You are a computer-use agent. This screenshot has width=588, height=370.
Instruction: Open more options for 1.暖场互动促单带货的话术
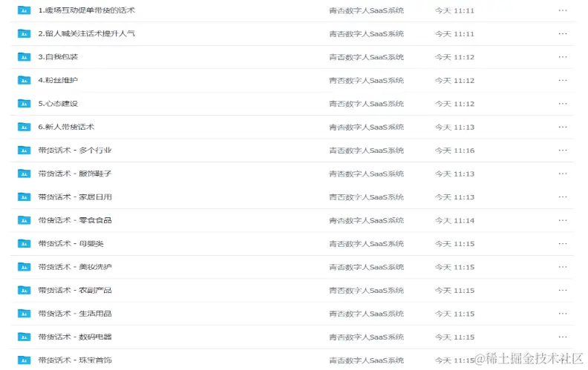[x=563, y=10]
